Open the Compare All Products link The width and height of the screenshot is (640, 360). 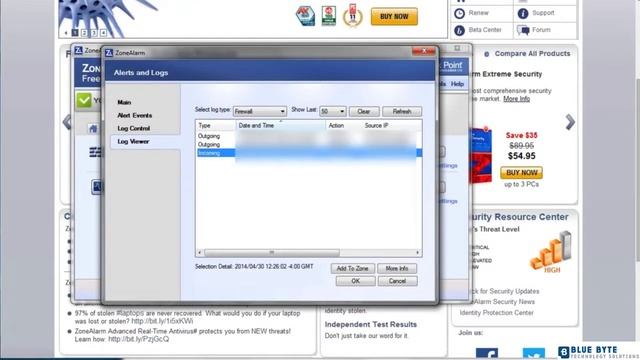coord(532,53)
